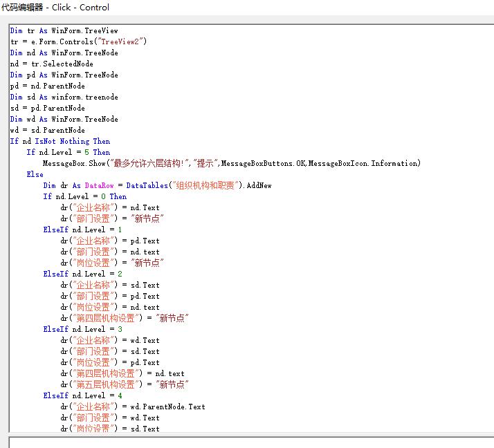Viewport: 494px width, 448px height.
Task: Click the line tr = e.Form.Controls("TreeView2")
Action: [x=78, y=41]
